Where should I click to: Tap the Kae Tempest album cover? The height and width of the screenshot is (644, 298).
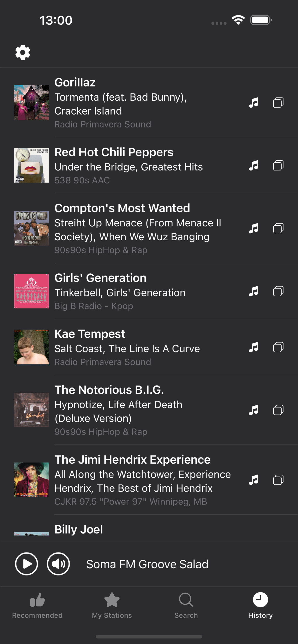point(31,347)
